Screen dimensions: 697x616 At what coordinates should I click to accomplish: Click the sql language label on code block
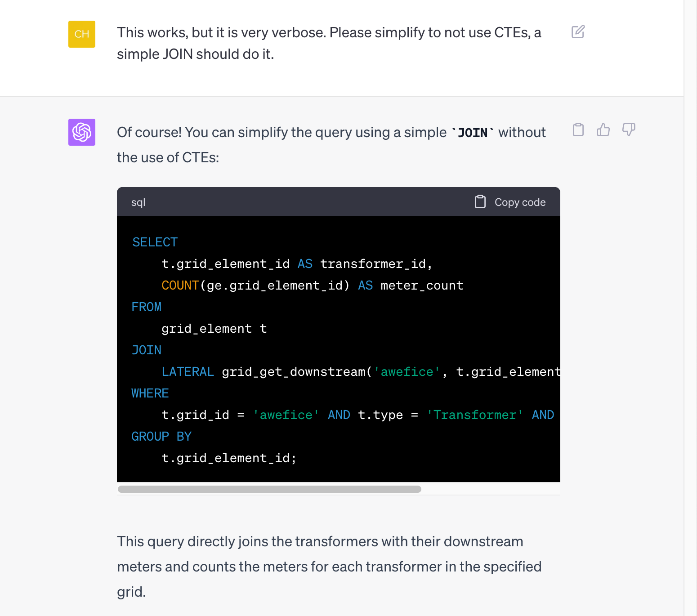click(x=138, y=202)
